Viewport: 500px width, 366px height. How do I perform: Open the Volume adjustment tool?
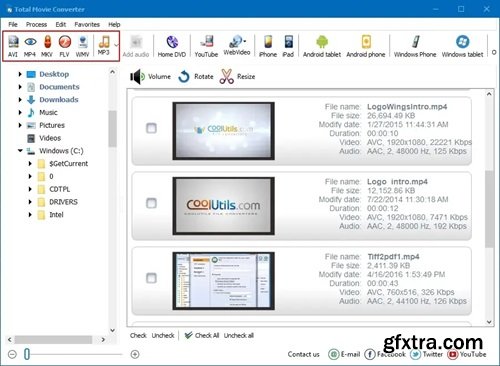coord(150,77)
